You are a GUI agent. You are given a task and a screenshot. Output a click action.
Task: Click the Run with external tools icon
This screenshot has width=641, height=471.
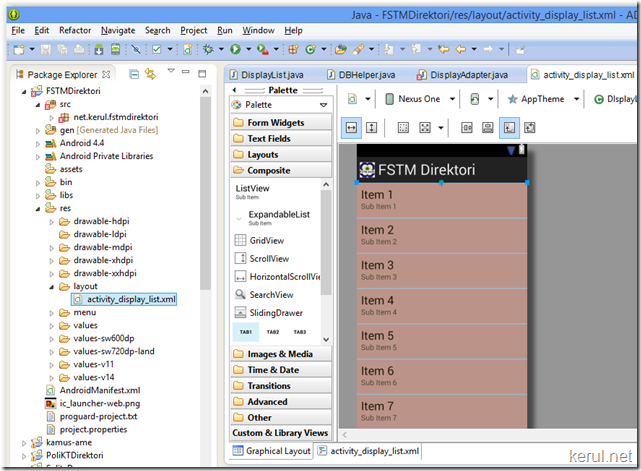click(262, 49)
